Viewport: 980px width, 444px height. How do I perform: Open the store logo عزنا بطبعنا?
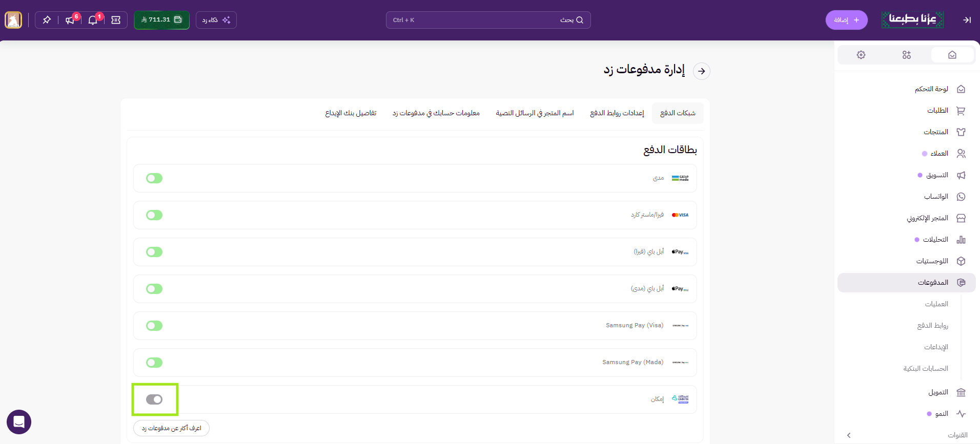pos(912,19)
